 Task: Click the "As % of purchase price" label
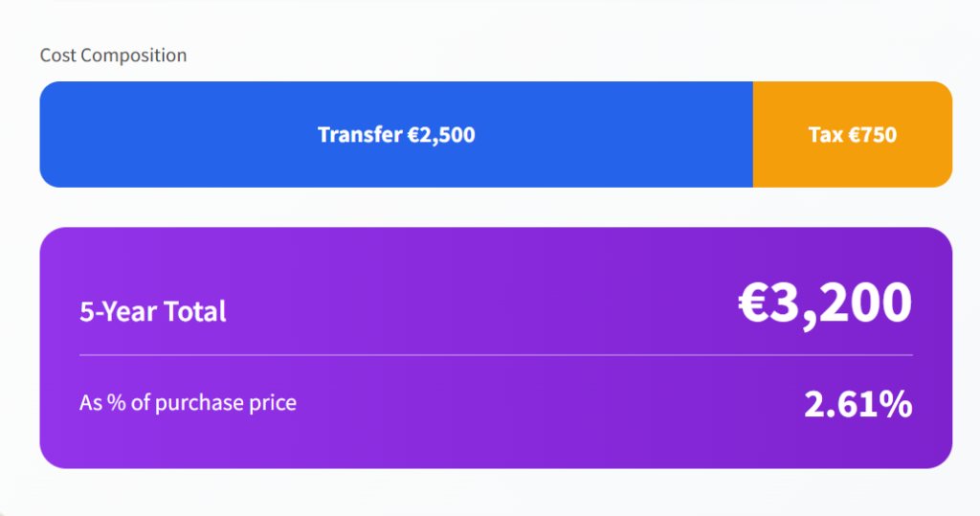click(188, 403)
